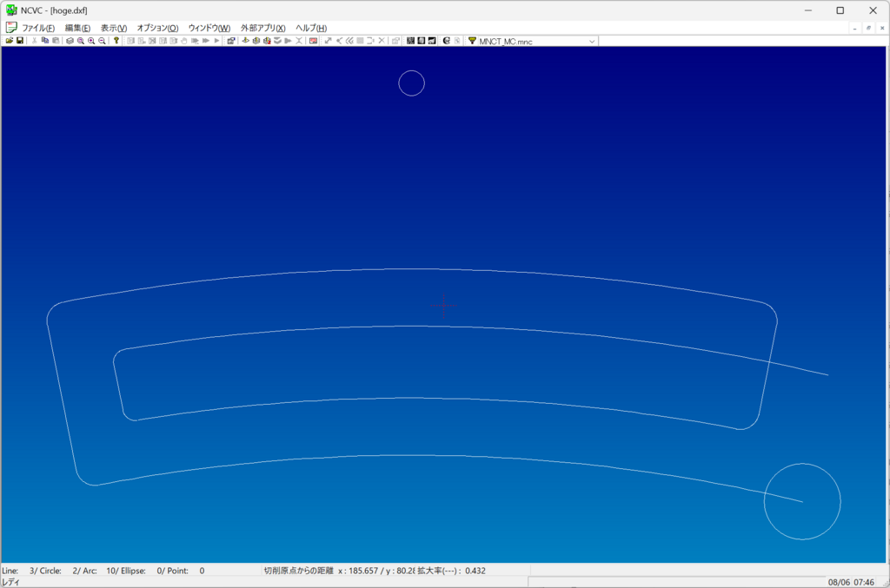Open the 外部アプリ(X) menu
Screen dimensions: 890x588
click(262, 28)
